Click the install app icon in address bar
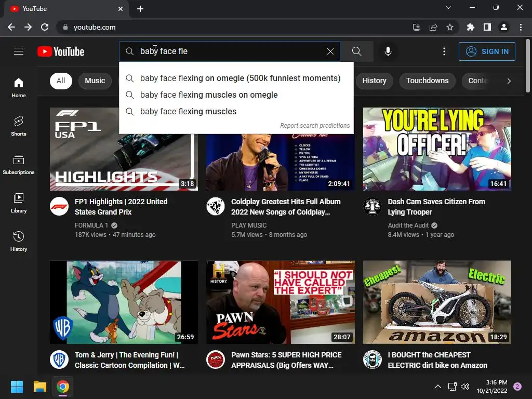Viewport: 532px width, 399px height. [416, 27]
